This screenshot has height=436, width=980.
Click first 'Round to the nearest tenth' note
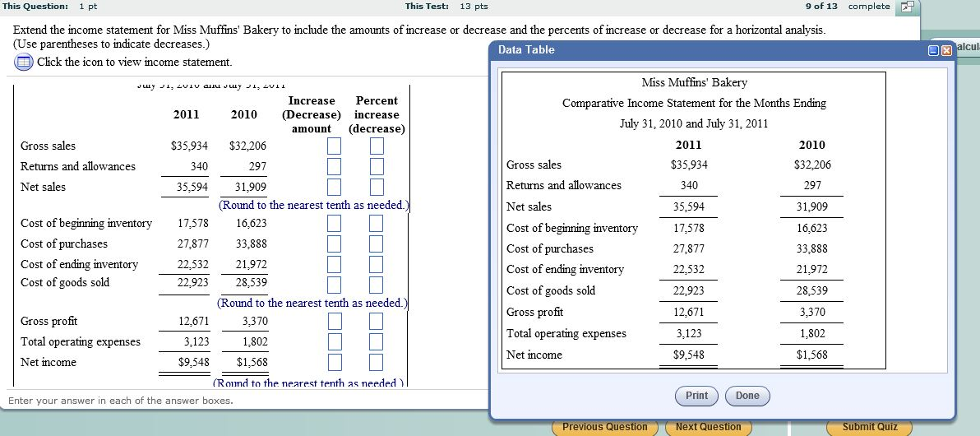(x=313, y=205)
